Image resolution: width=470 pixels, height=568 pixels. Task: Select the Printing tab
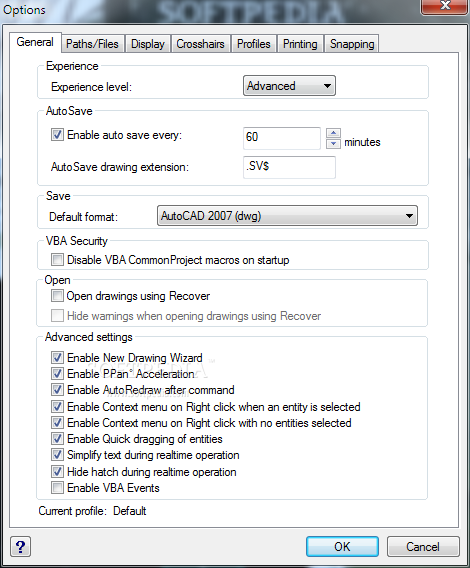click(x=300, y=44)
